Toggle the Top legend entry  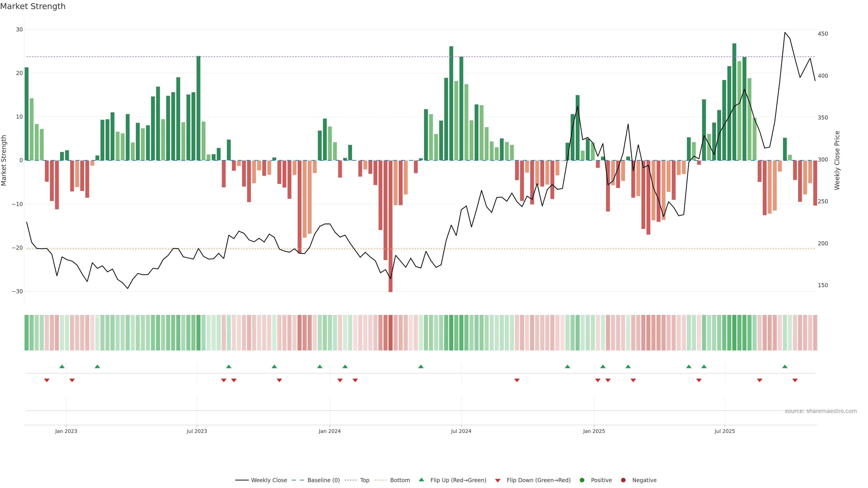click(x=365, y=480)
